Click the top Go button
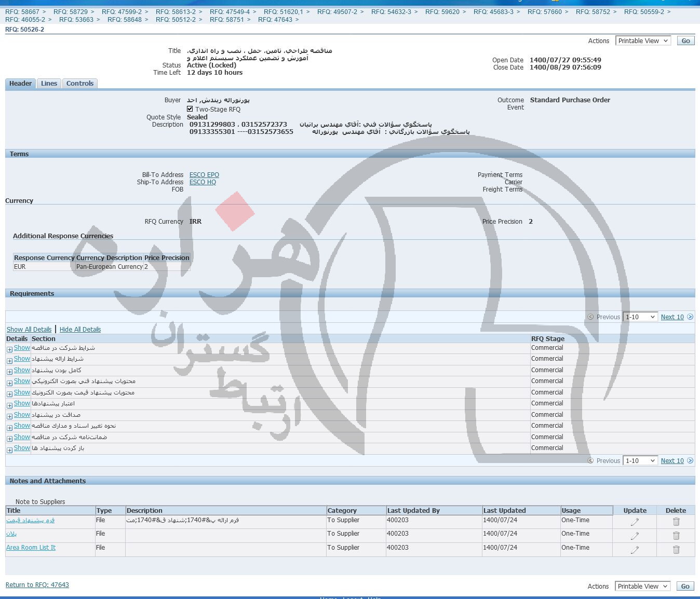Viewport: 700px width, 599px height. pos(686,40)
